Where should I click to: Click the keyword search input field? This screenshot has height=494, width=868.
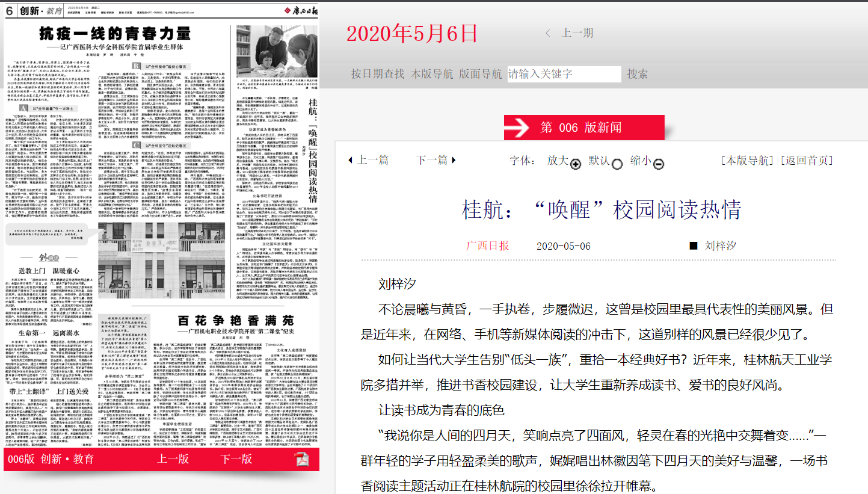click(x=564, y=74)
